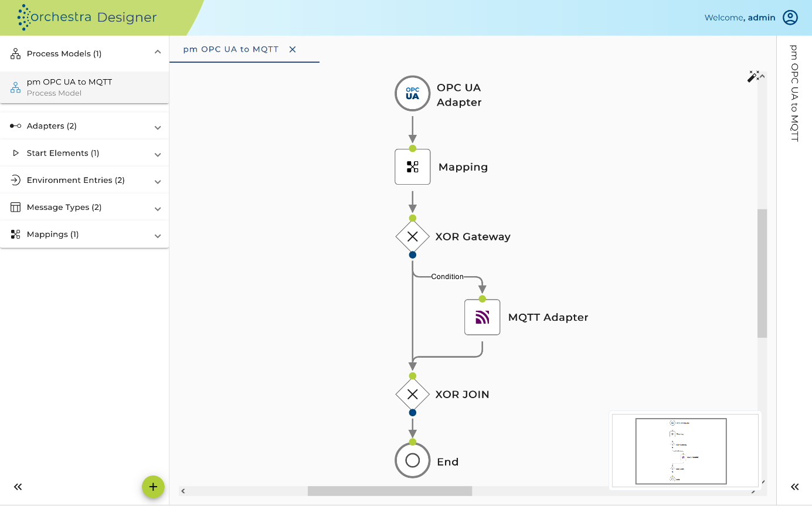Close the pm OPC UA to MQTT tab
812x506 pixels.
pos(293,49)
